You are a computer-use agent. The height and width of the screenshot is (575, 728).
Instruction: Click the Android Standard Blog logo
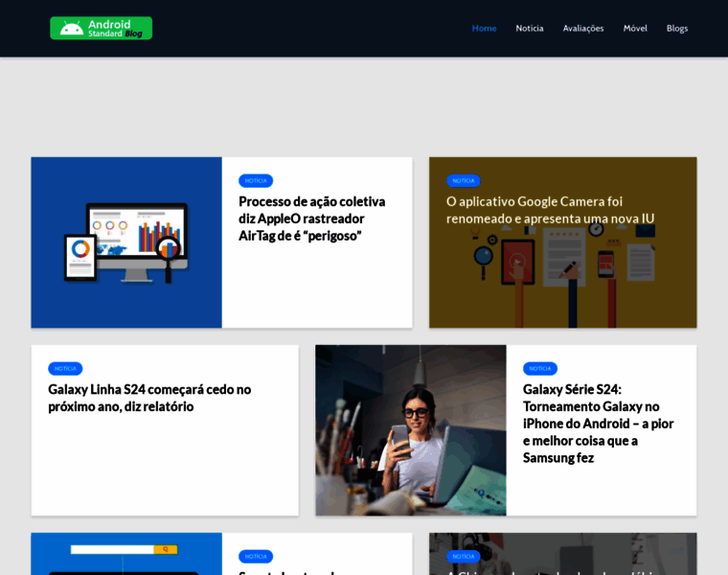(x=101, y=28)
